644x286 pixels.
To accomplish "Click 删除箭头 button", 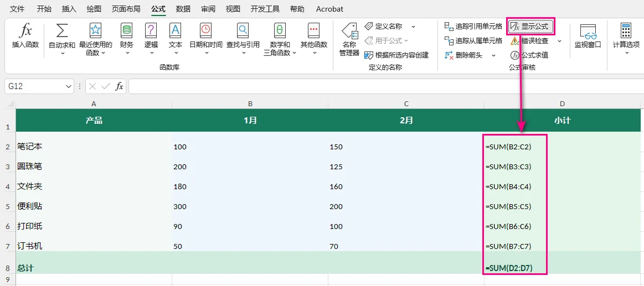I will click(x=463, y=55).
